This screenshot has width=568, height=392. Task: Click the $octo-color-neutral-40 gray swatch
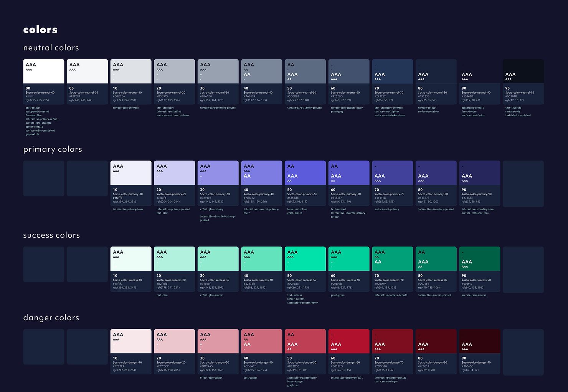click(x=261, y=71)
